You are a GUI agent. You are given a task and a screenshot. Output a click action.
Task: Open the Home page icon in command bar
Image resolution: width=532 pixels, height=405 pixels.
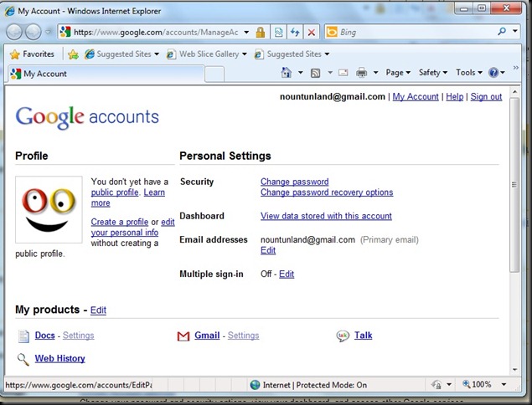pos(287,74)
